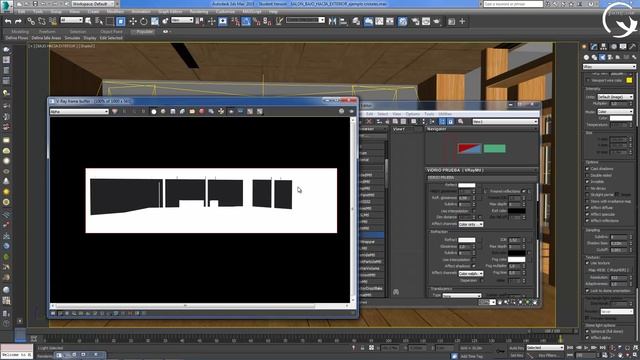This screenshot has height=360, width=640.
Task: Toggle Fresnel reflections in Material Editor
Action: point(524,191)
